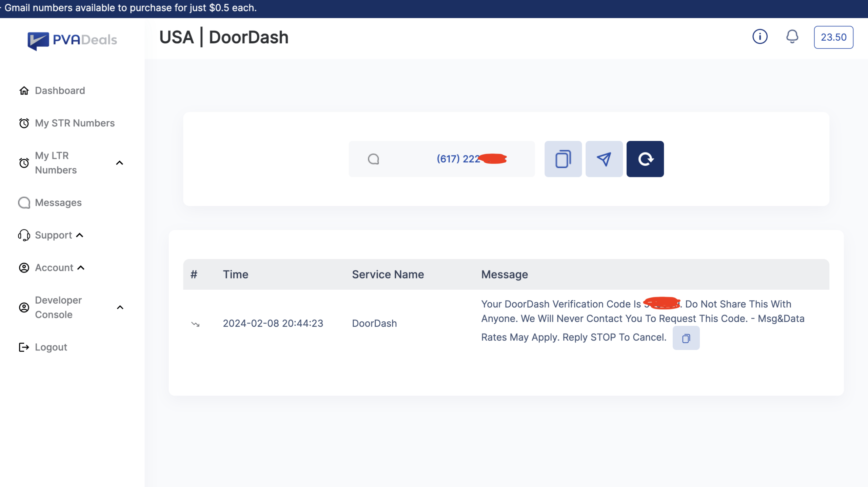Click the # column header
The height and width of the screenshot is (487, 868).
click(194, 275)
